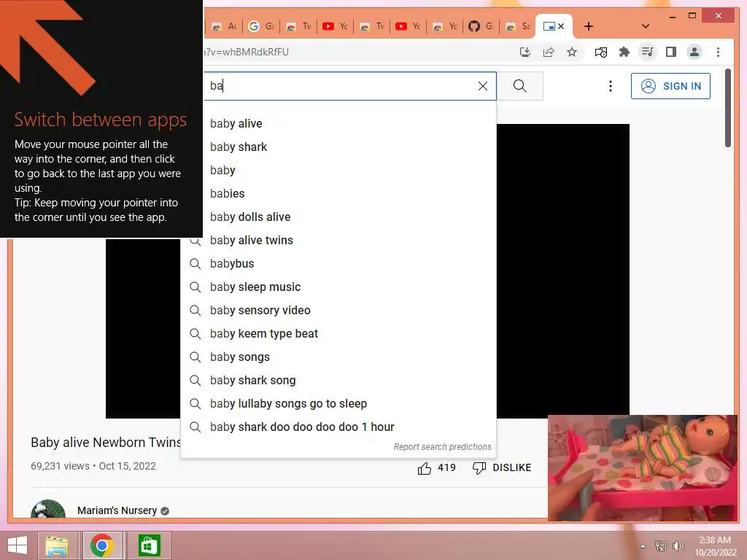Switch to the Google tab
Image resolution: width=747 pixels, height=560 pixels.
261,26
